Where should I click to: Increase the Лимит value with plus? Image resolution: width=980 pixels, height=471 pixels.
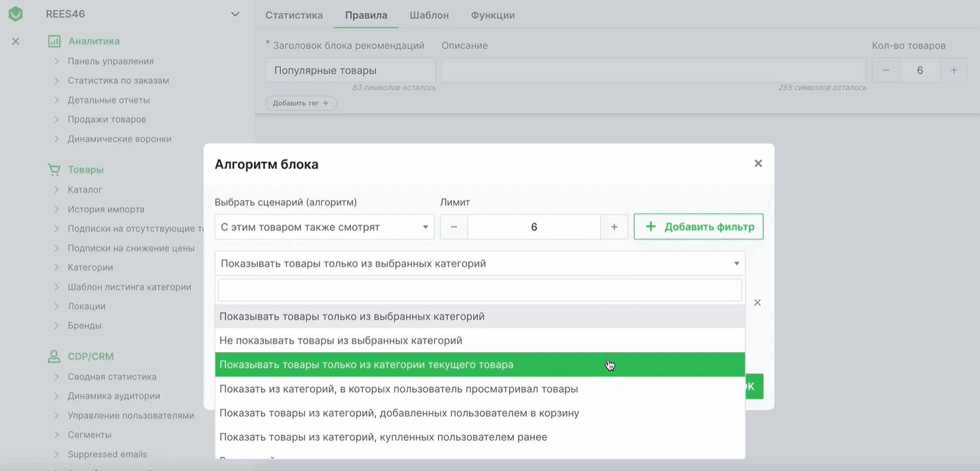point(614,227)
